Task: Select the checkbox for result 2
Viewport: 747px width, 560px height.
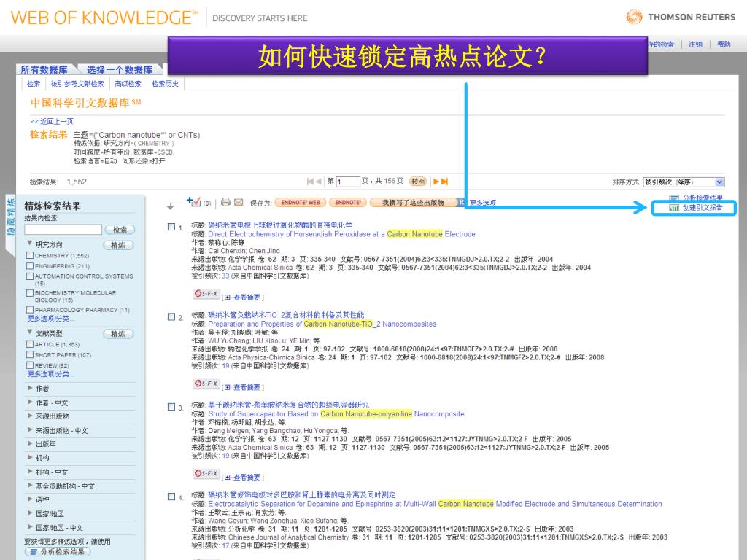Action: pyautogui.click(x=171, y=316)
